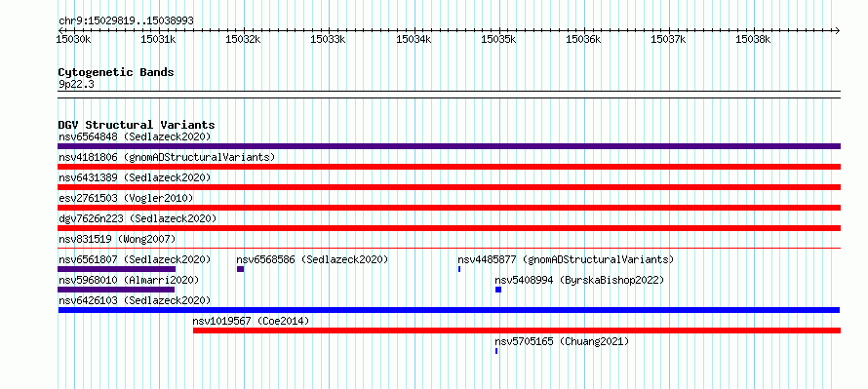Click the 15031k ruler label
The height and width of the screenshot is (389, 868).
[158, 39]
